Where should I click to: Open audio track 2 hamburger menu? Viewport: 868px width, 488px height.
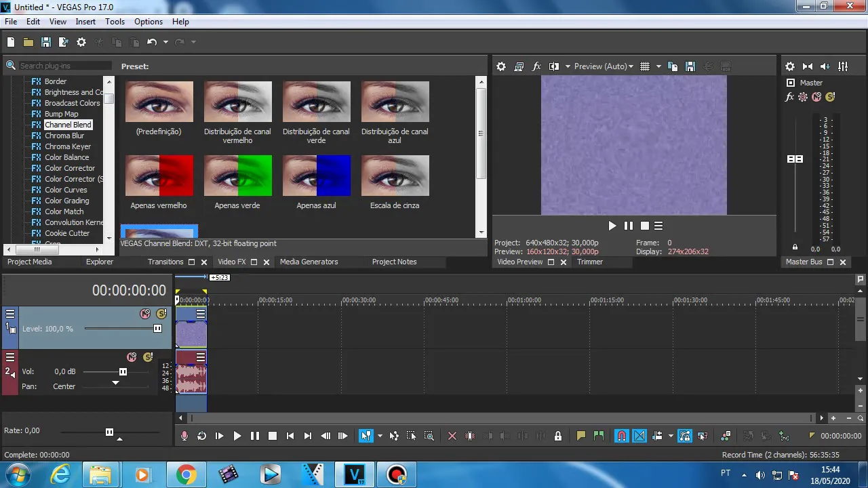point(10,357)
